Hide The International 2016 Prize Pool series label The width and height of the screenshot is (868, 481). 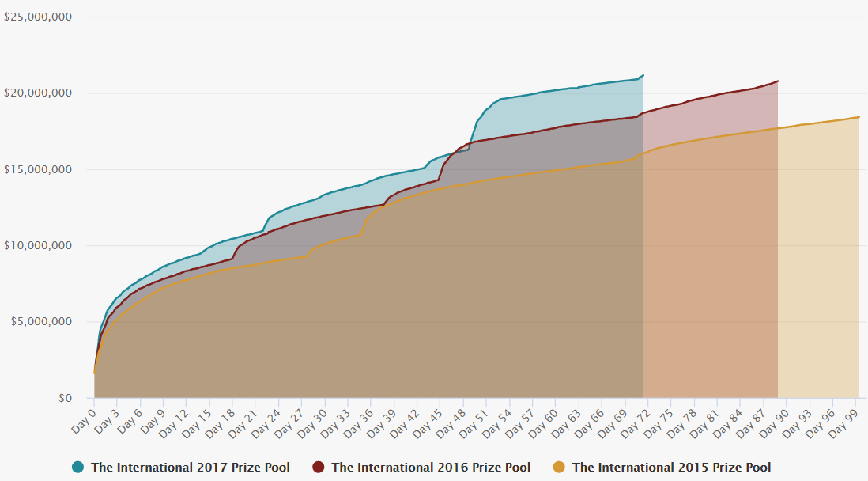coord(431,468)
